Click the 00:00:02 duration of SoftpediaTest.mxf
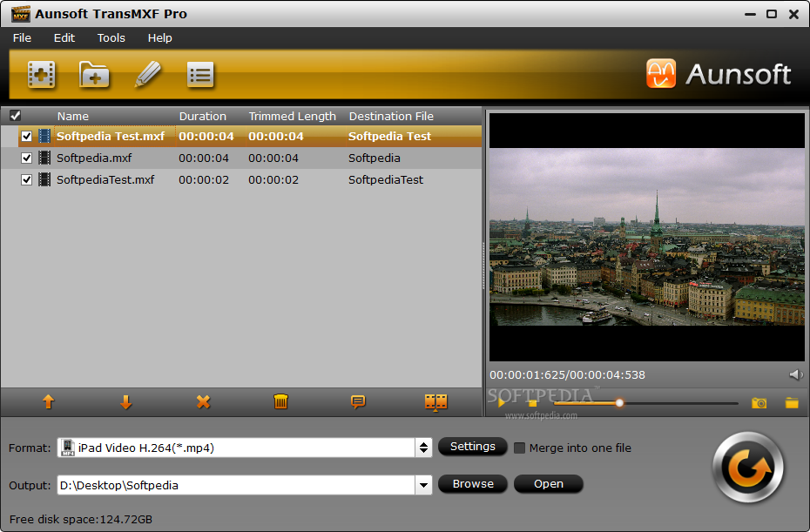The width and height of the screenshot is (810, 532). click(204, 179)
